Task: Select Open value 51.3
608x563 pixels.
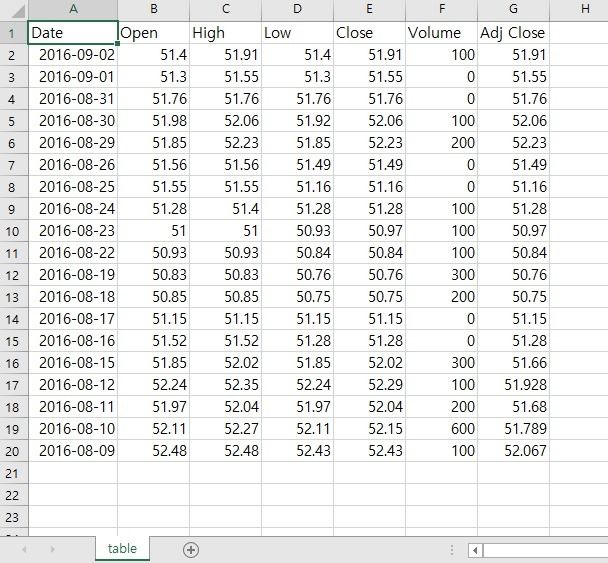Action: coord(154,77)
